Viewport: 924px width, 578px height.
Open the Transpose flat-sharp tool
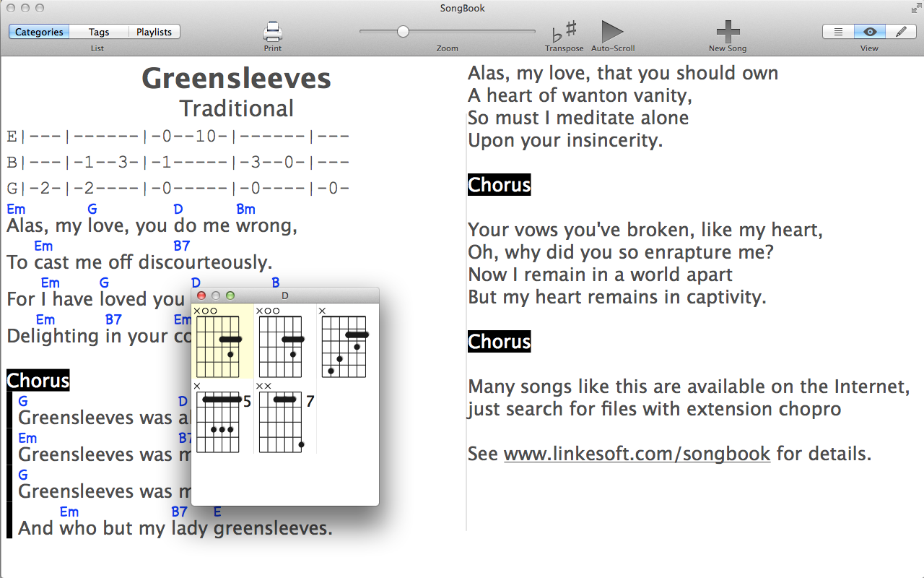(564, 32)
